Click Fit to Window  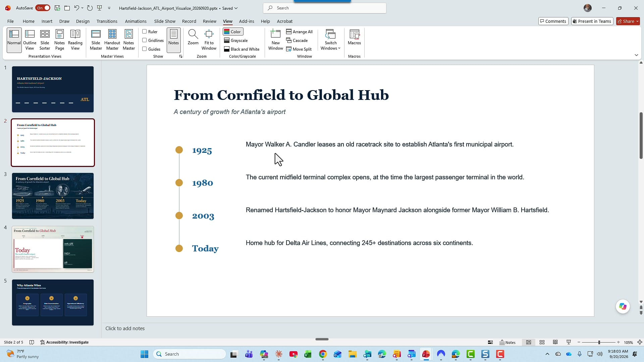coord(209,40)
